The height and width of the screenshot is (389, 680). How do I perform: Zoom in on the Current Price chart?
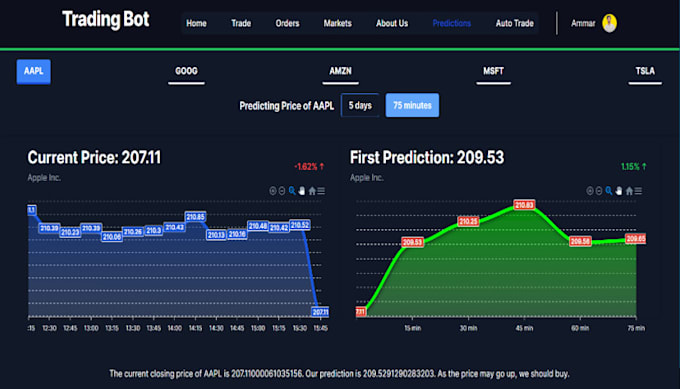(272, 191)
